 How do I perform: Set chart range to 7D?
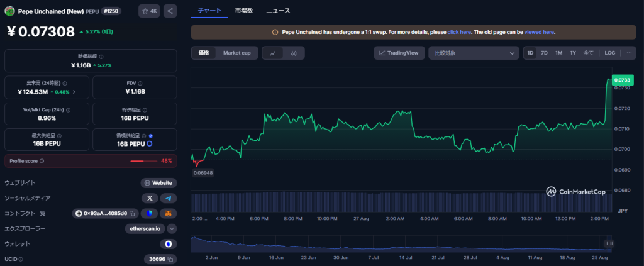point(544,53)
